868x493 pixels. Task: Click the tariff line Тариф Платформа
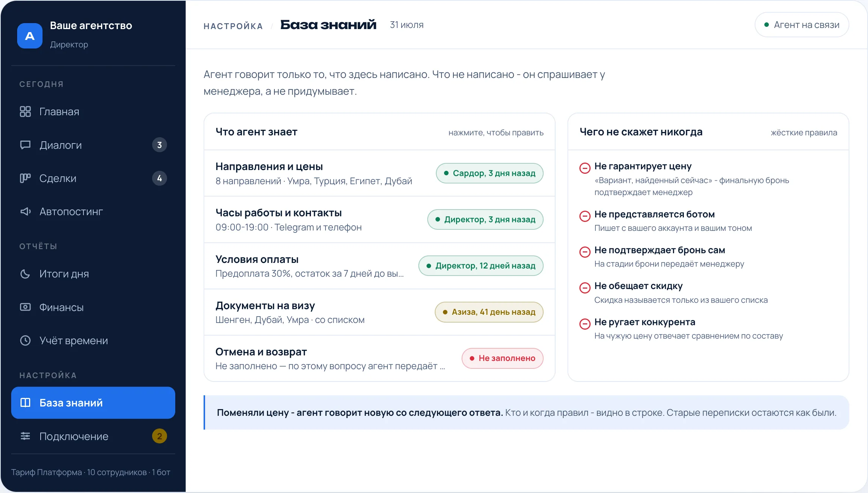tap(91, 472)
